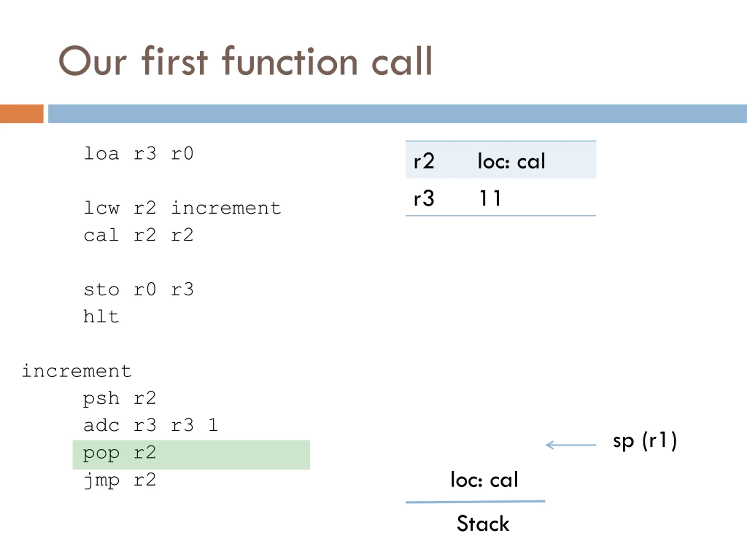
Task: Select the 'lcw r2 increment' instruction
Action: (182, 208)
